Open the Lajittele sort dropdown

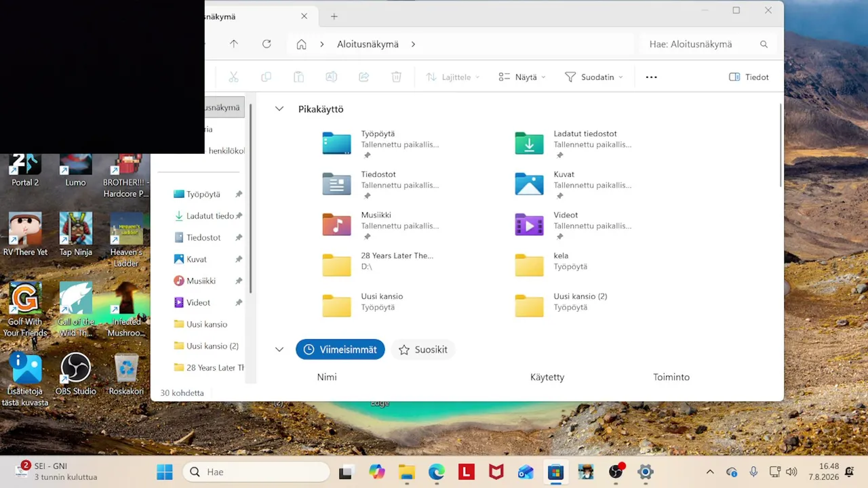(452, 77)
